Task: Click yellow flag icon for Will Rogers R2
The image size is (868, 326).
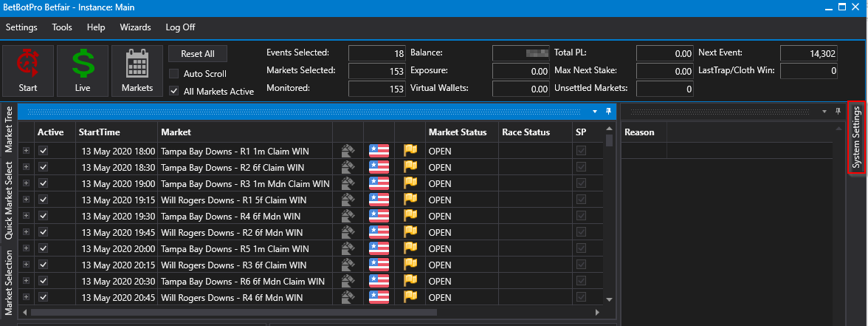Action: [410, 232]
